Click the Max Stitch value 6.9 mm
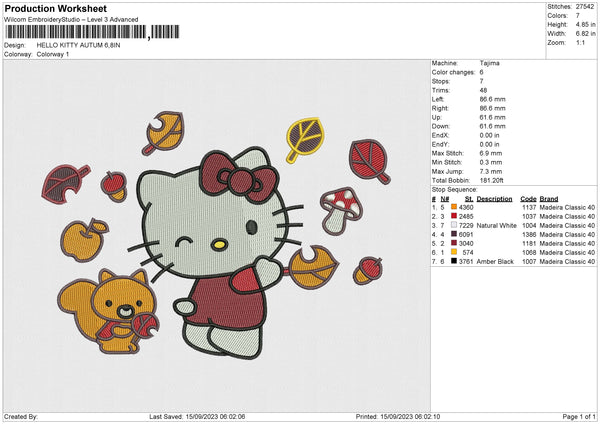 491,153
